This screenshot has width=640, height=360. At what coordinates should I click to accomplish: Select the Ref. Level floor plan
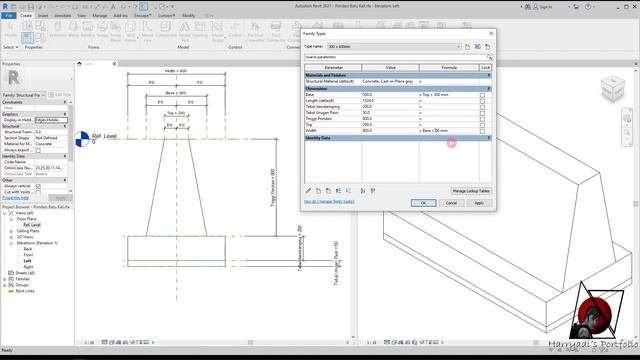click(32, 225)
